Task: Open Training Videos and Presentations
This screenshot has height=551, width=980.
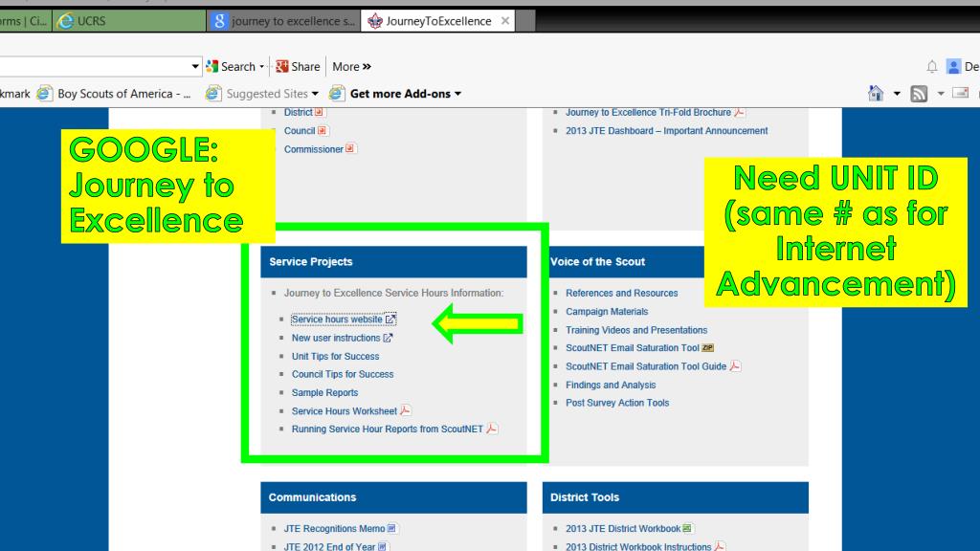Action: pos(636,330)
